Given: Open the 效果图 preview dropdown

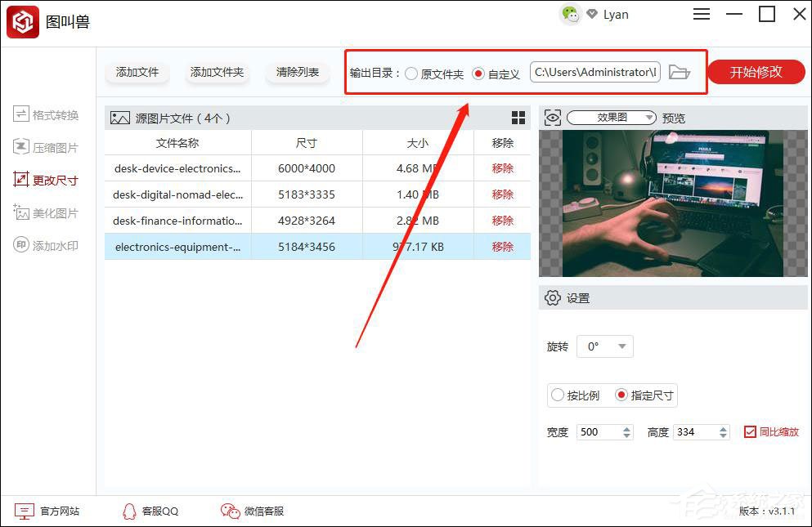Looking at the screenshot, I should tap(611, 117).
